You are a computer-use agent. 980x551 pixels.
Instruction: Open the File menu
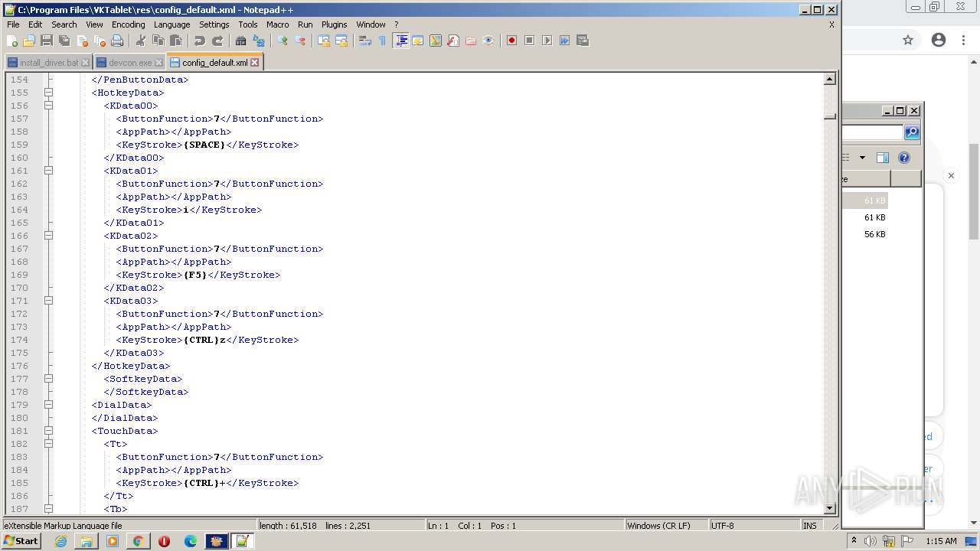(13, 24)
